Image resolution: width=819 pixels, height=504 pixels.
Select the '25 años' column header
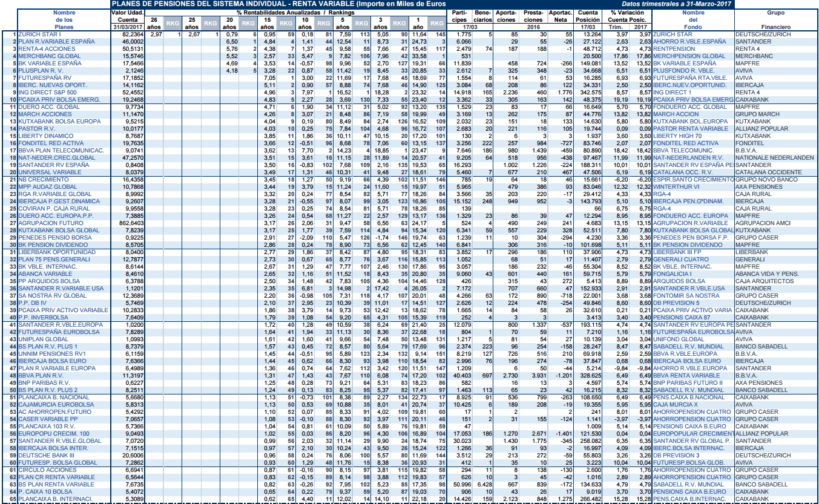click(192, 23)
